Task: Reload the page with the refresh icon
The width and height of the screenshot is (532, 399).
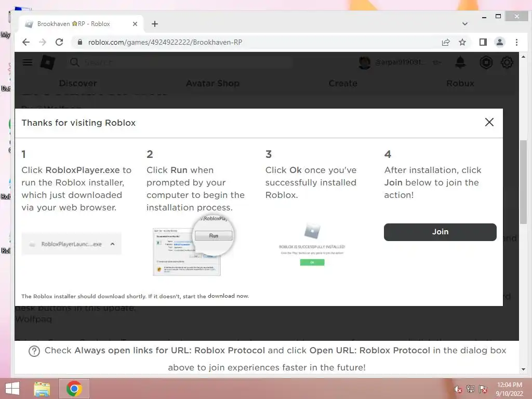Action: tap(59, 42)
